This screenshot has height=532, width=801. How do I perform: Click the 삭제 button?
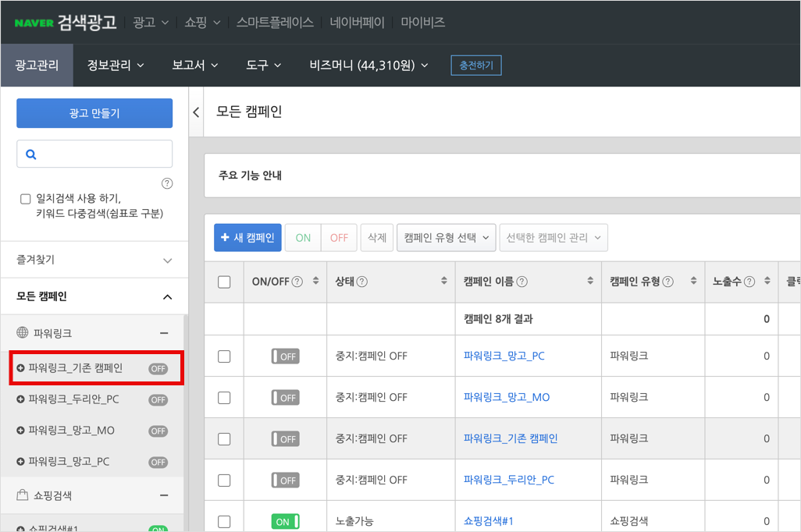(377, 237)
